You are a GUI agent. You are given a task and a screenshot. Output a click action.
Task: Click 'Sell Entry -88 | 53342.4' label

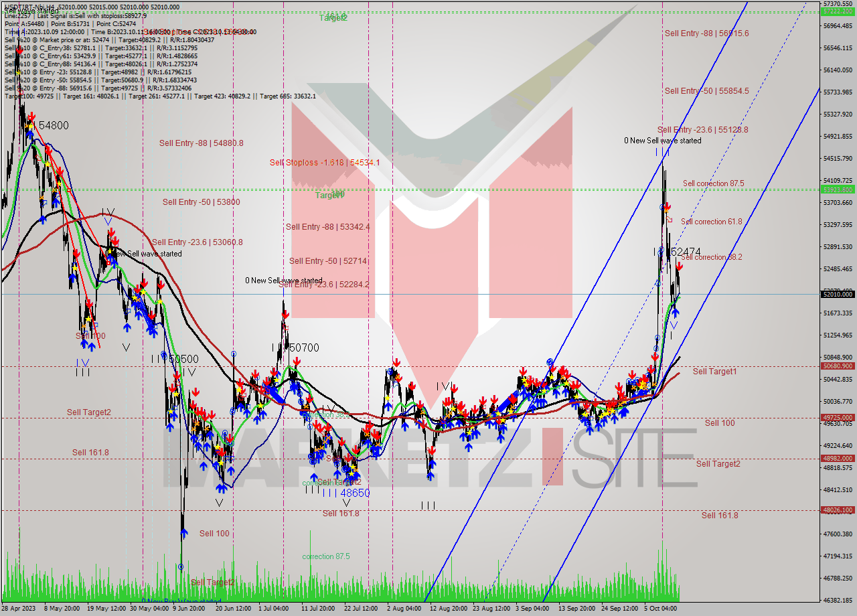click(x=327, y=227)
